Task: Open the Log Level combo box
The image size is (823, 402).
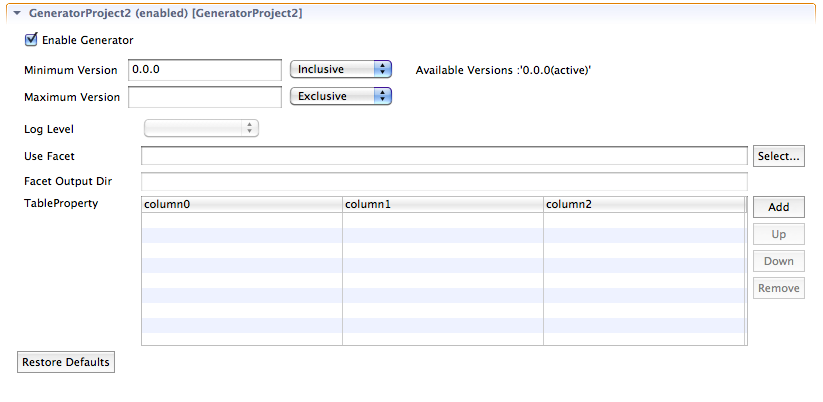Action: tap(202, 128)
